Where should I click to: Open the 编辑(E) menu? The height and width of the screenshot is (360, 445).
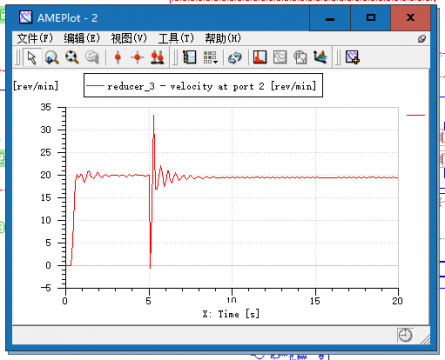pyautogui.click(x=82, y=38)
